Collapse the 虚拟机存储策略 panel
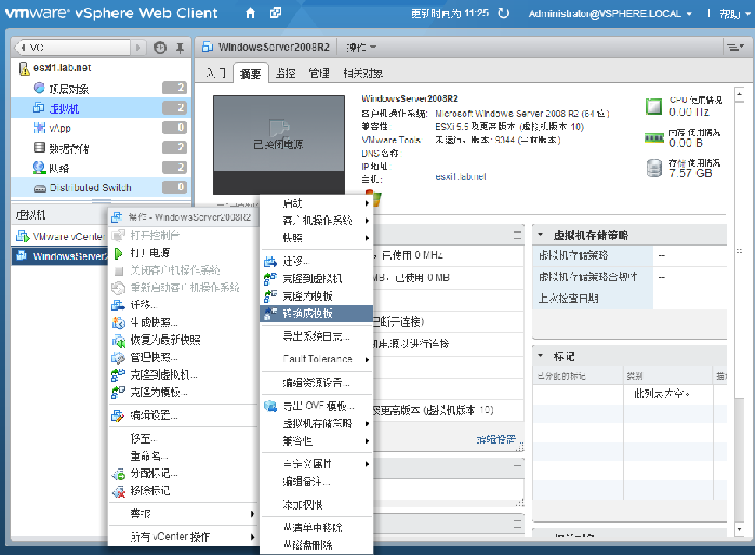Image resolution: width=756 pixels, height=555 pixels. (540, 235)
